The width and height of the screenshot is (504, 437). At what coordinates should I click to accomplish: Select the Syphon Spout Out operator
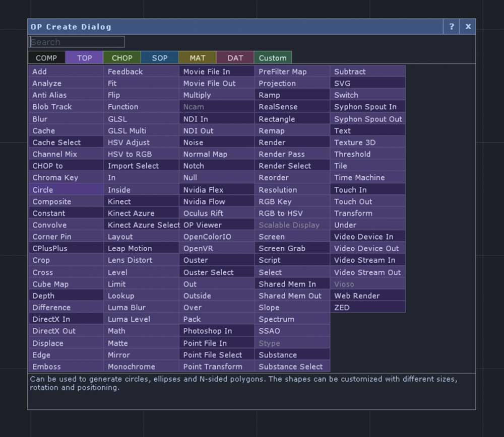coord(367,119)
